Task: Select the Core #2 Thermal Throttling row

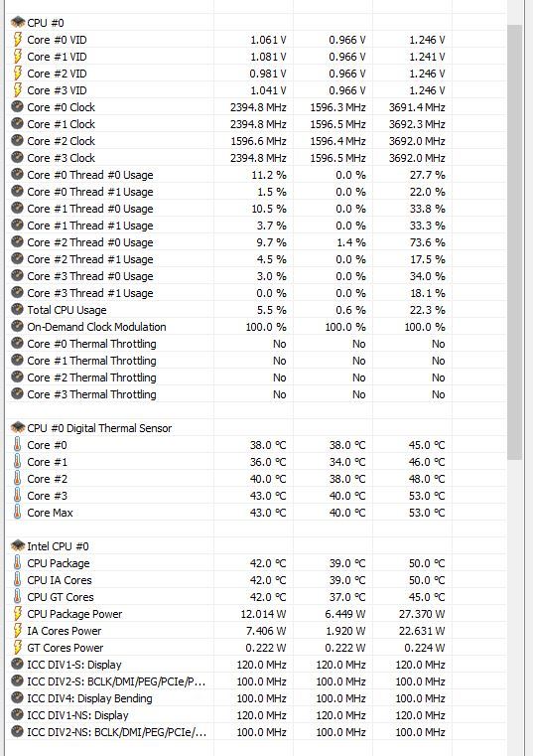Action: click(256, 378)
